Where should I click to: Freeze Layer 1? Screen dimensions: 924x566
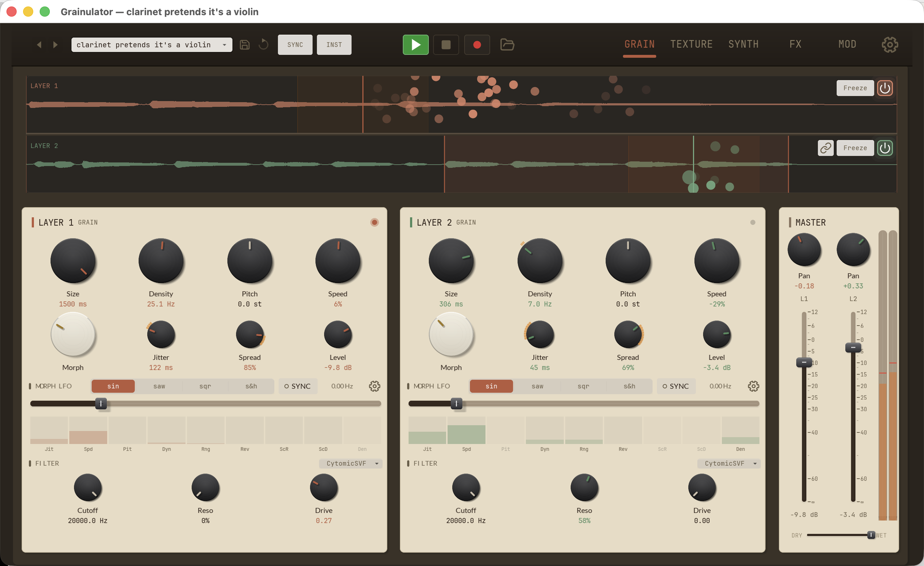pos(855,88)
